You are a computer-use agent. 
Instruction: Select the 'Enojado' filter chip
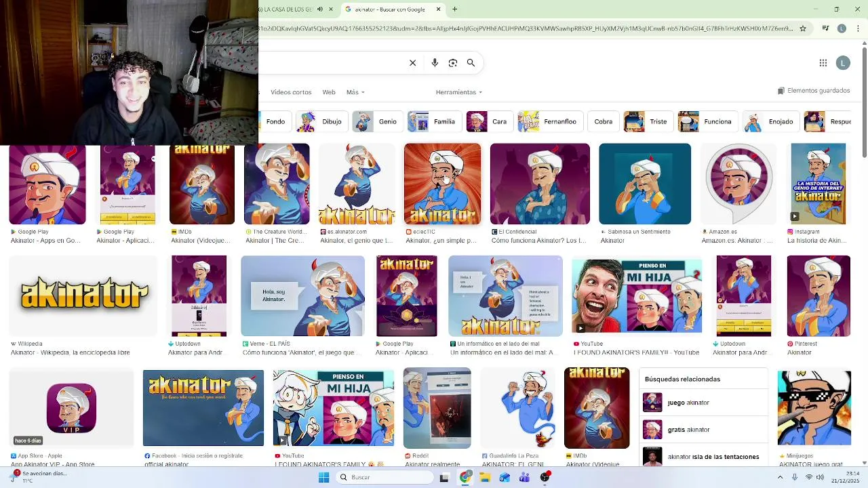point(770,122)
